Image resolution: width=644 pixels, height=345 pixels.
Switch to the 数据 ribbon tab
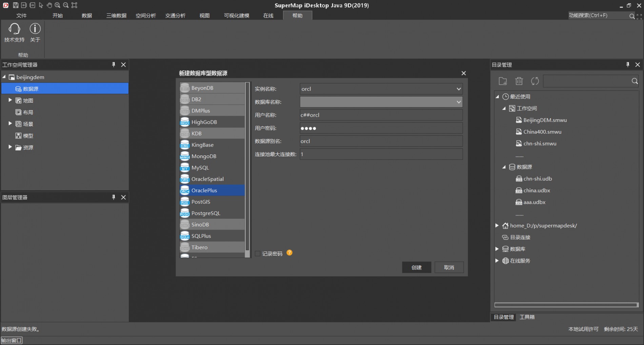coord(87,16)
